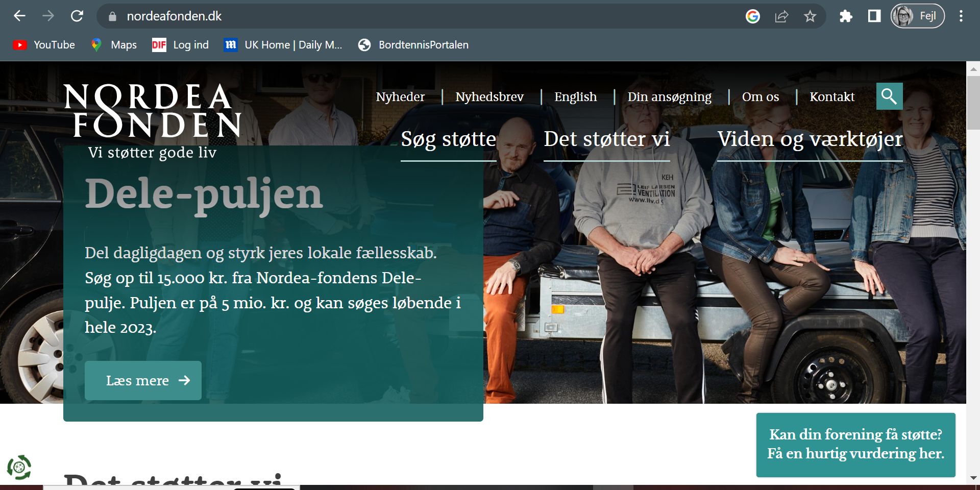The height and width of the screenshot is (490, 980).
Task: Open the browser extensions puzzle icon
Action: click(846, 16)
